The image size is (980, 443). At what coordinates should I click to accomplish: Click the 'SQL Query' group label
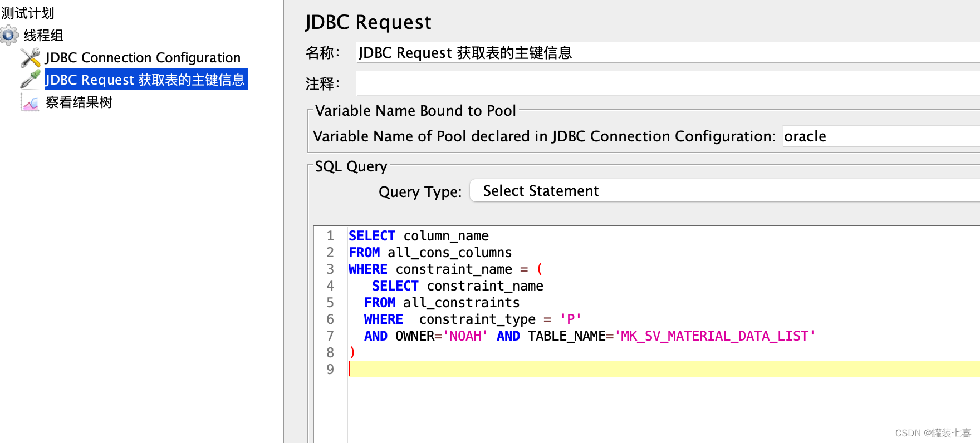351,166
